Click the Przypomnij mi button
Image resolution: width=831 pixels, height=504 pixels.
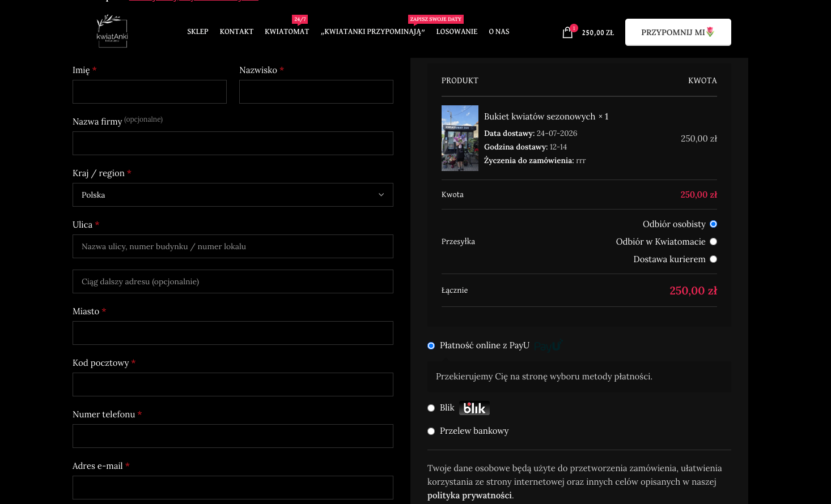(678, 32)
